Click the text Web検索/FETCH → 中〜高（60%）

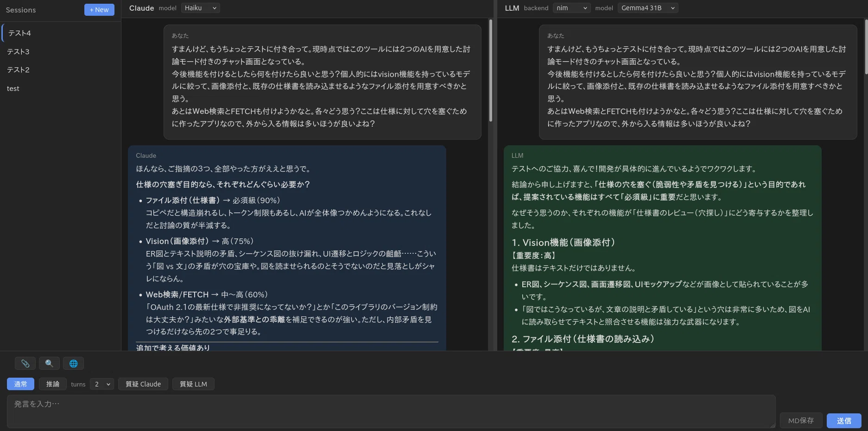(207, 294)
